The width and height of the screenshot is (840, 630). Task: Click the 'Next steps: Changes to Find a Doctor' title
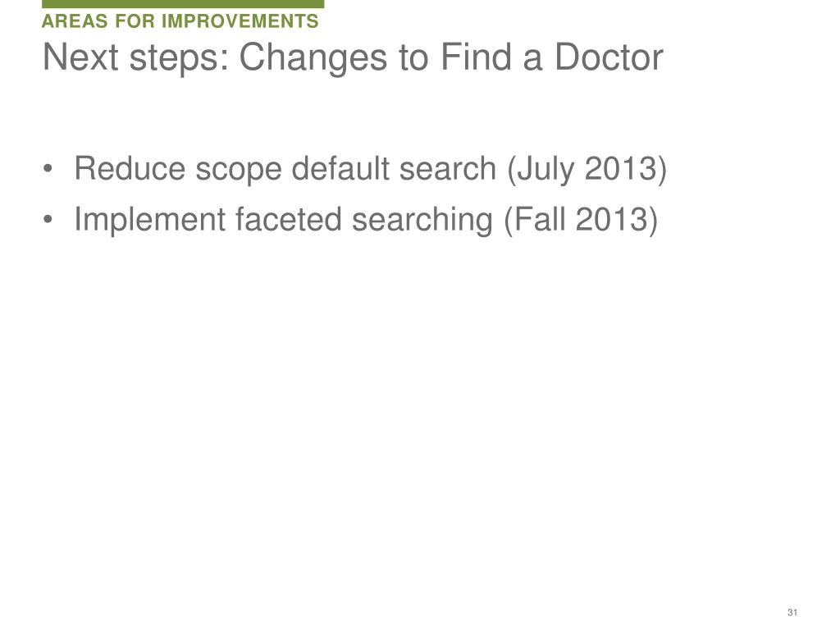pos(353,57)
